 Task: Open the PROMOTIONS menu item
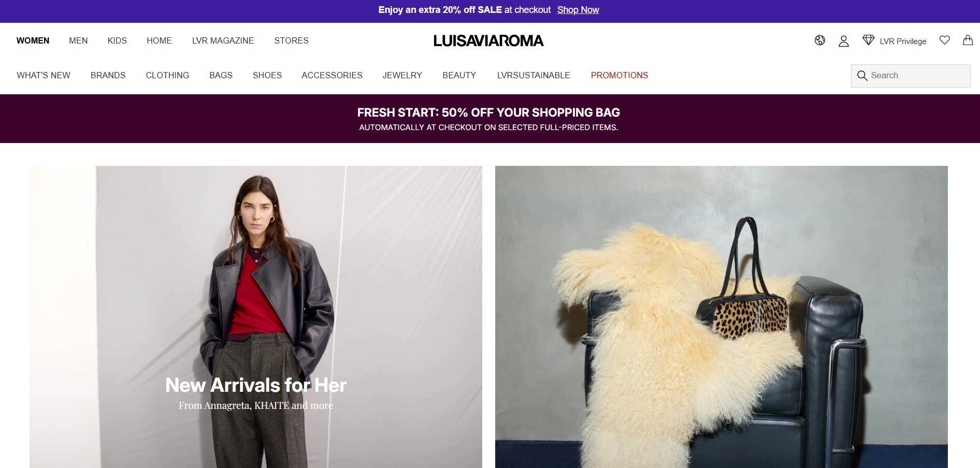click(619, 75)
